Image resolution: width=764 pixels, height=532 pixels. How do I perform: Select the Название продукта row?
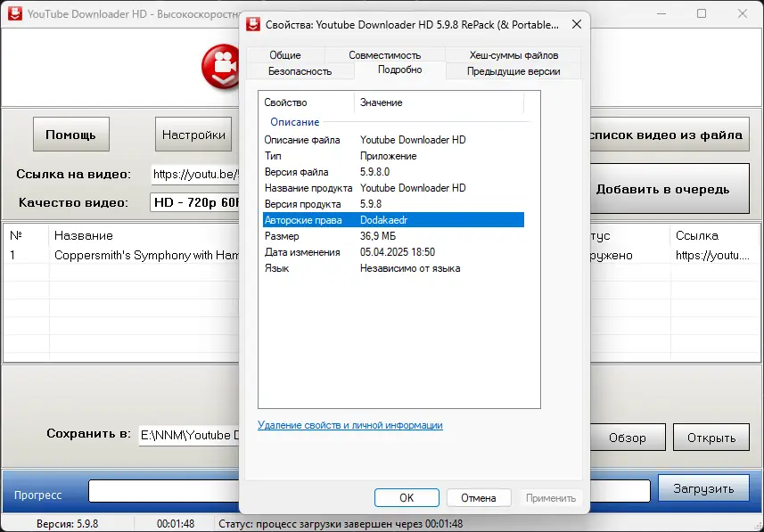tap(394, 188)
